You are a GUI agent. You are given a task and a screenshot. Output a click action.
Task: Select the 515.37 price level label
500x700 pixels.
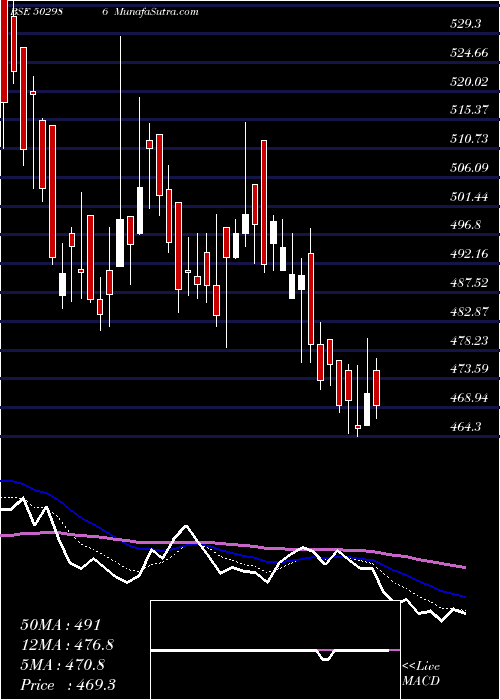coord(469,110)
